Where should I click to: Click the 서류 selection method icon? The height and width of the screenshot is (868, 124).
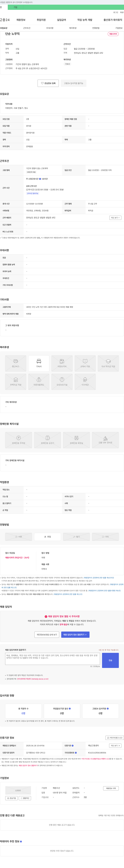[x=18, y=537]
